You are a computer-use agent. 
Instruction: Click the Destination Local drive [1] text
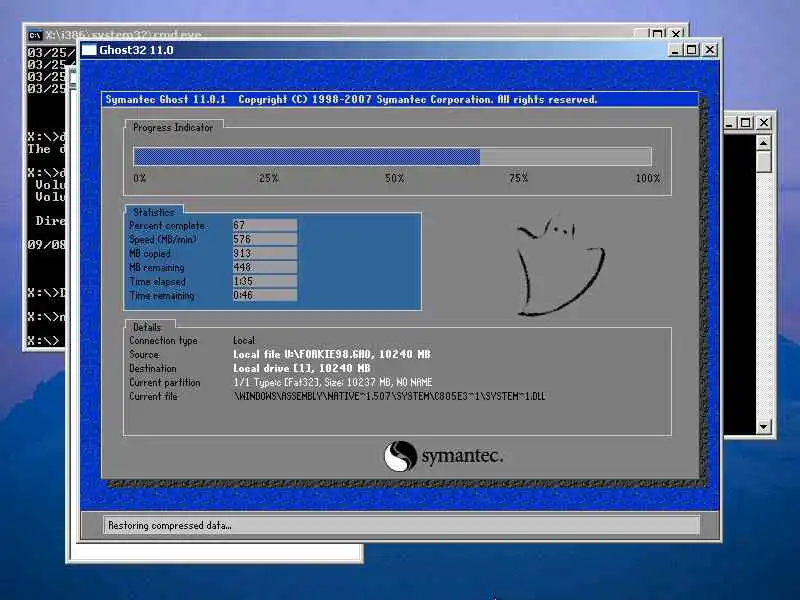click(x=302, y=368)
